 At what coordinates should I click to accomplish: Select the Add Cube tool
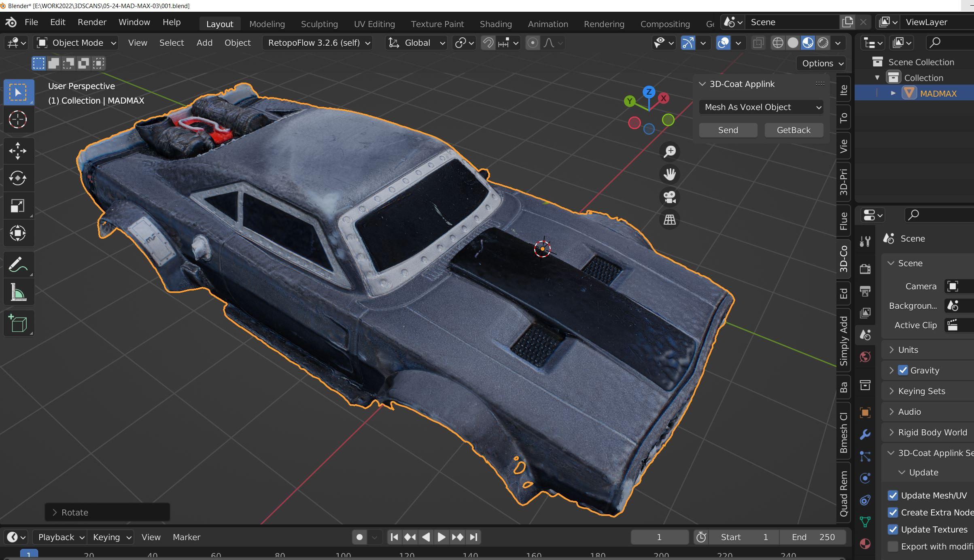(18, 324)
